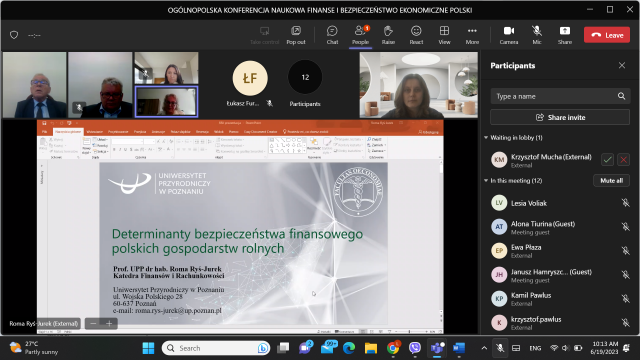
Task: Open Google Chrome from the taskbar
Action: pyautogui.click(x=393, y=348)
